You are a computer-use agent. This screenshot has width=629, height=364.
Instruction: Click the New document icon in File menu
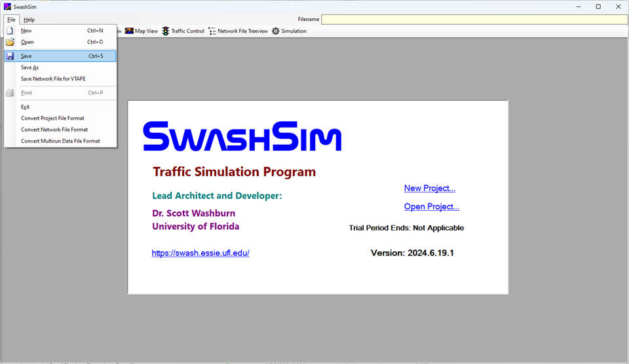coord(10,31)
